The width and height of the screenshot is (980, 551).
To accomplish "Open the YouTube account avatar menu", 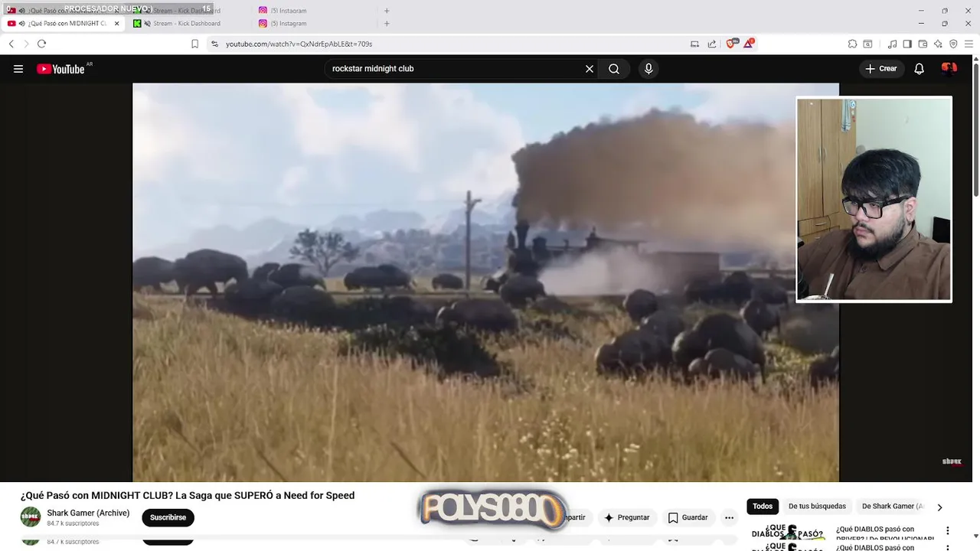I will [x=949, y=69].
